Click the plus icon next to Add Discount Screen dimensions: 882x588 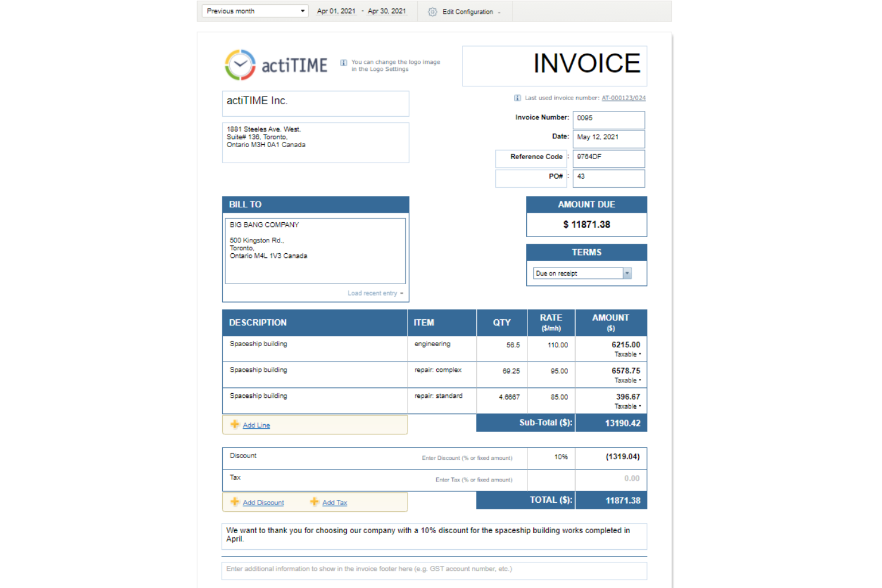(x=235, y=502)
